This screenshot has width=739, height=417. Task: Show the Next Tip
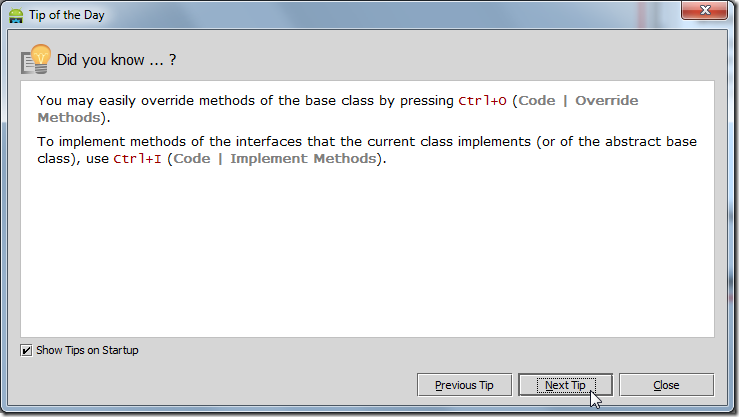565,385
